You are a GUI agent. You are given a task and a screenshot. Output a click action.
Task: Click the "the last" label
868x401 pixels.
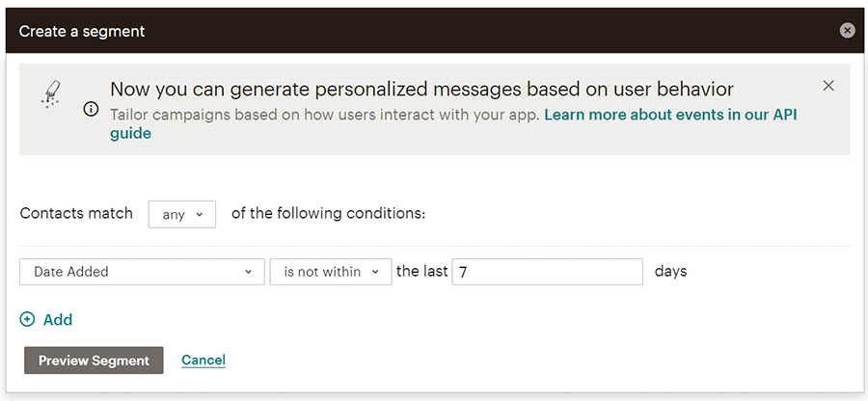pos(422,272)
